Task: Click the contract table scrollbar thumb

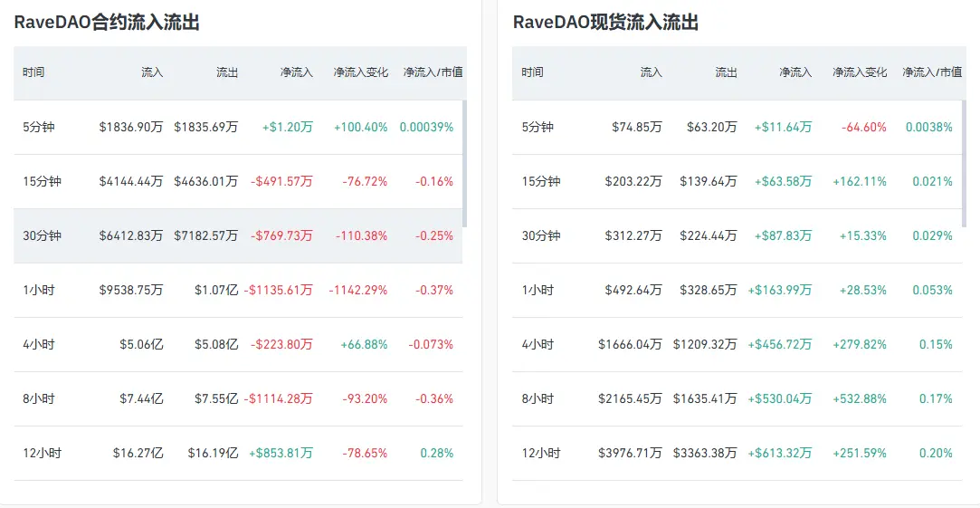Action: click(464, 163)
